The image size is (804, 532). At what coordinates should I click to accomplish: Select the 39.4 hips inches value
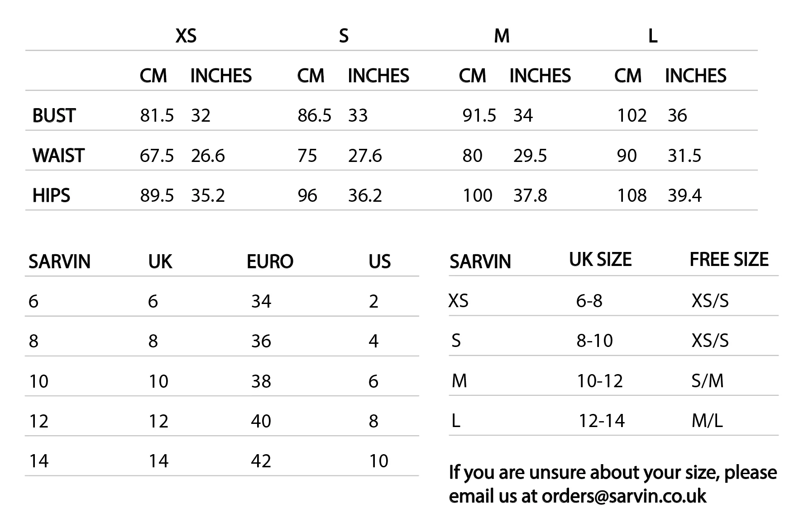(x=684, y=195)
